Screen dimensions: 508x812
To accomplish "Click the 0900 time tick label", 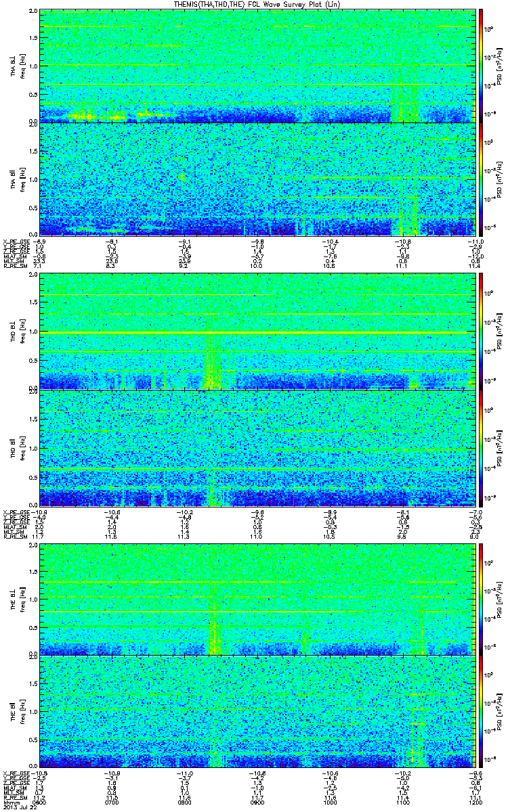I will tap(256, 802).
